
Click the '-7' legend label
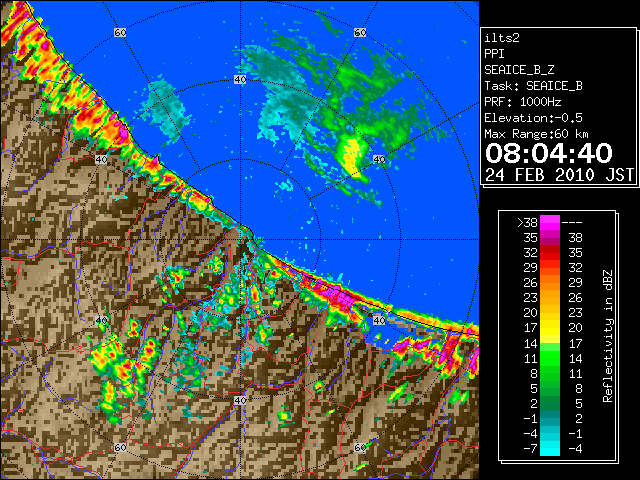point(530,449)
